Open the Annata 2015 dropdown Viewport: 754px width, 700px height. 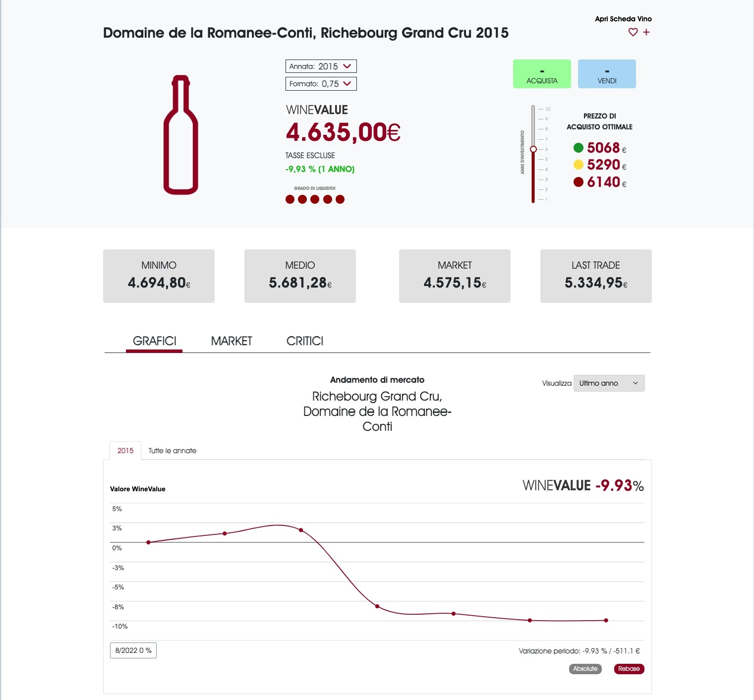tap(321, 66)
